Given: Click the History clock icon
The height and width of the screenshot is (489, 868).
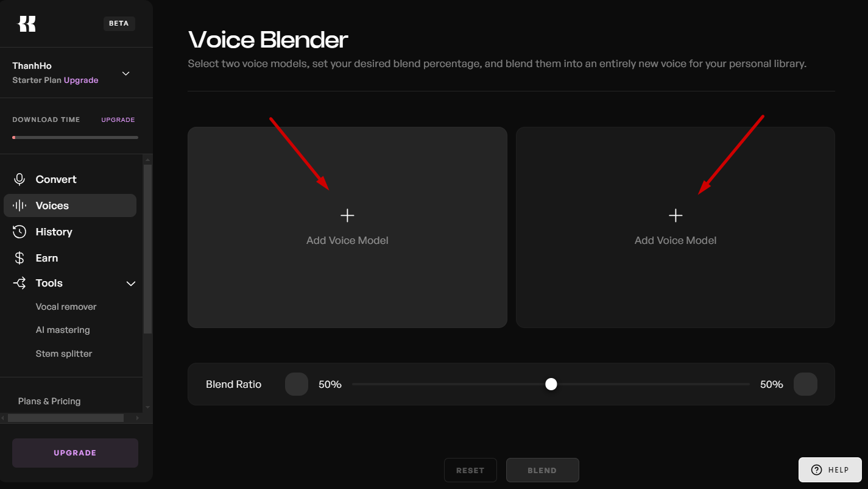Looking at the screenshot, I should [19, 232].
